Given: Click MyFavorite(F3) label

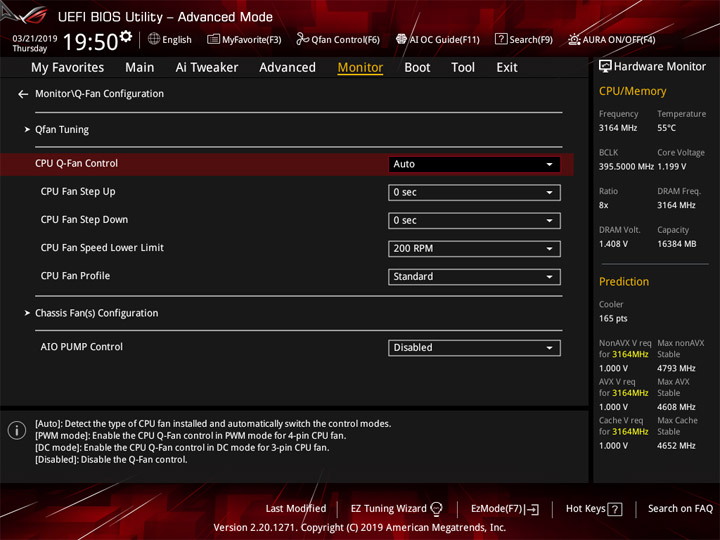Looking at the screenshot, I should [x=252, y=39].
